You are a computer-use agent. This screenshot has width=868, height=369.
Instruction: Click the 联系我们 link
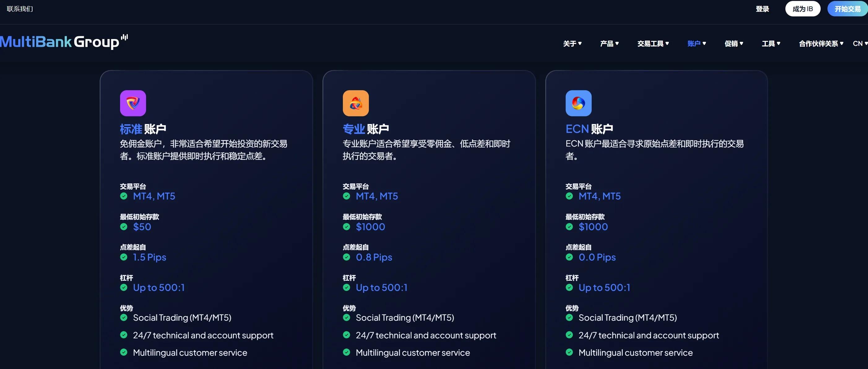(x=19, y=9)
